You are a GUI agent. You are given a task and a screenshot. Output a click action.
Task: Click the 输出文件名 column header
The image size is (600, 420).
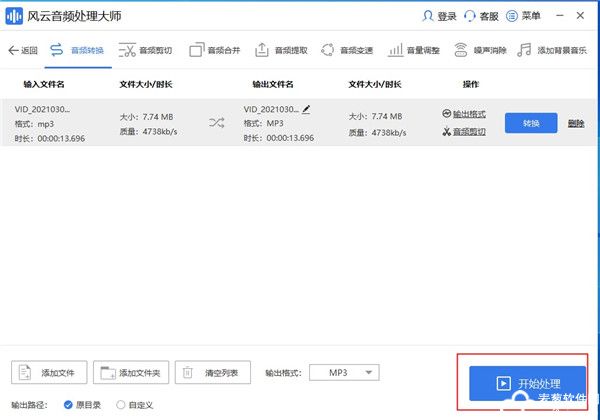273,84
